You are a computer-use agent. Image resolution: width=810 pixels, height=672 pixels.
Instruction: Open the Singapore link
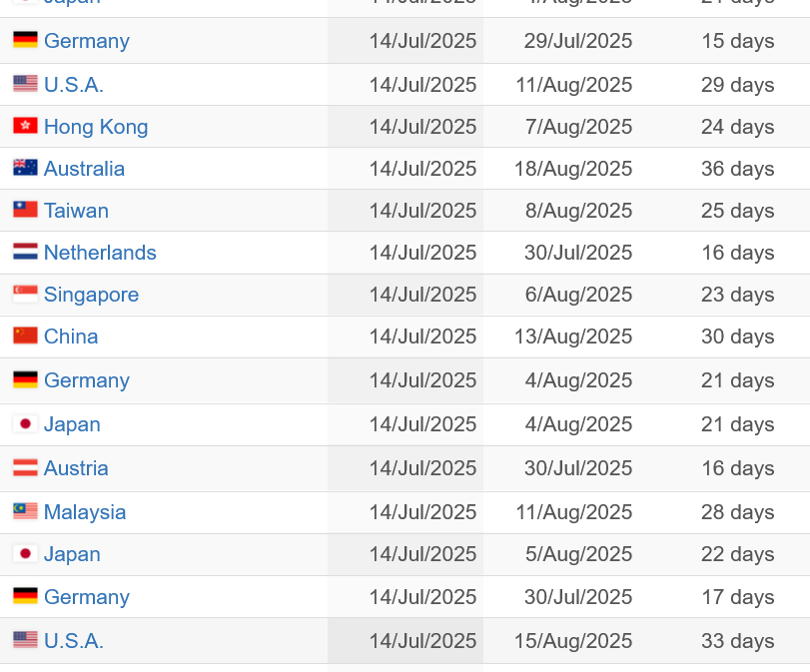tap(92, 295)
